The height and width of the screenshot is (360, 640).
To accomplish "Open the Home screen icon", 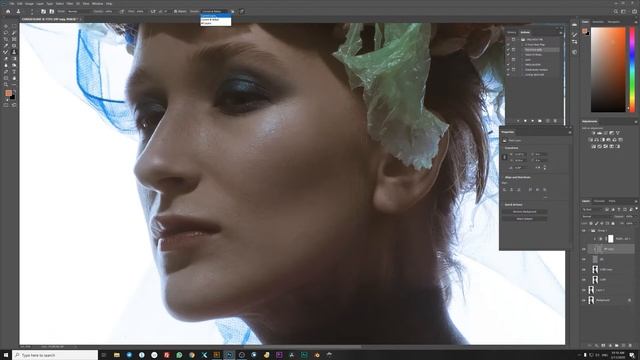I will (8, 11).
